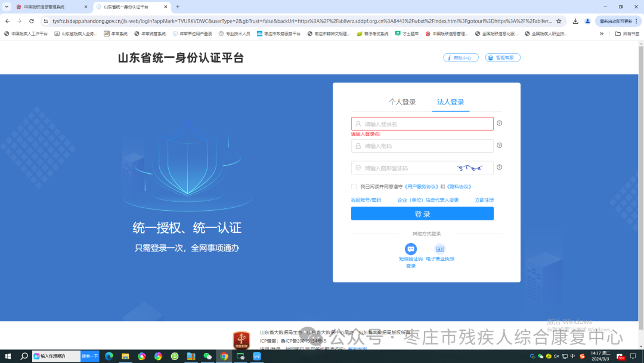Open Chrome profile icon
The image size is (644, 363).
[x=588, y=21]
